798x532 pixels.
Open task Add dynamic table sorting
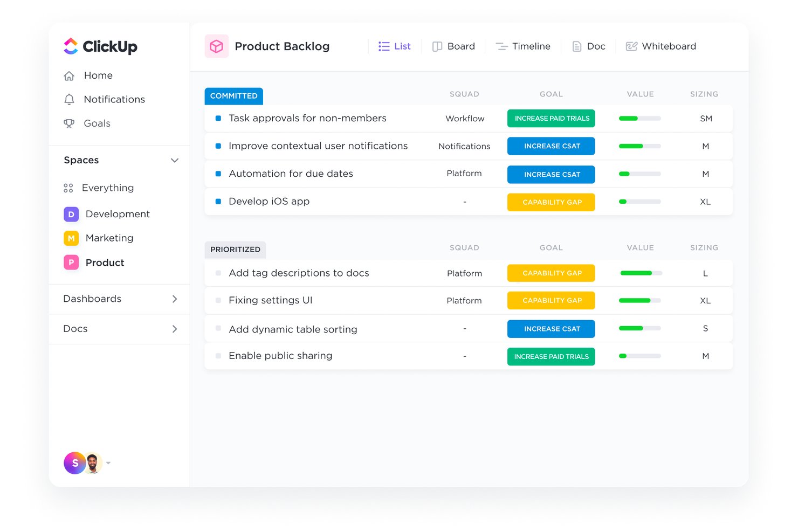pyautogui.click(x=293, y=329)
